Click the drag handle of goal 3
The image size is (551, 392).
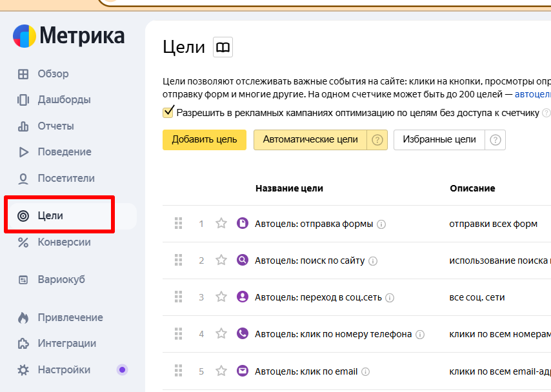[x=179, y=297]
